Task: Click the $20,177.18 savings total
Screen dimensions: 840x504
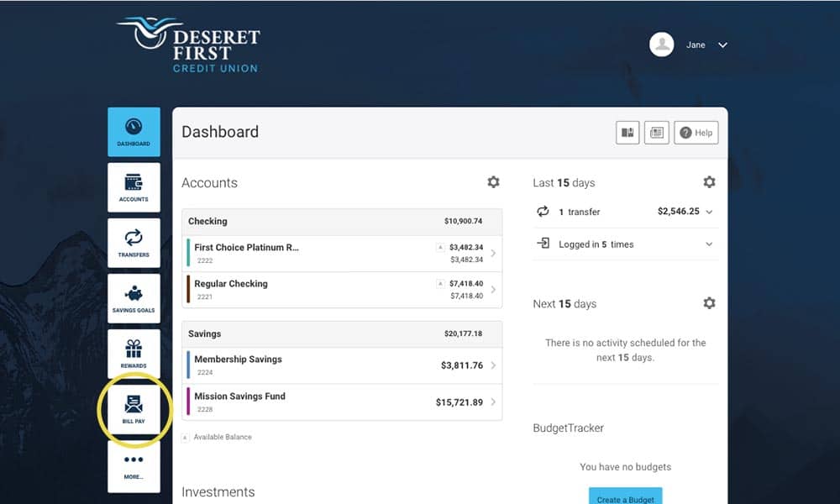Action: pos(463,333)
